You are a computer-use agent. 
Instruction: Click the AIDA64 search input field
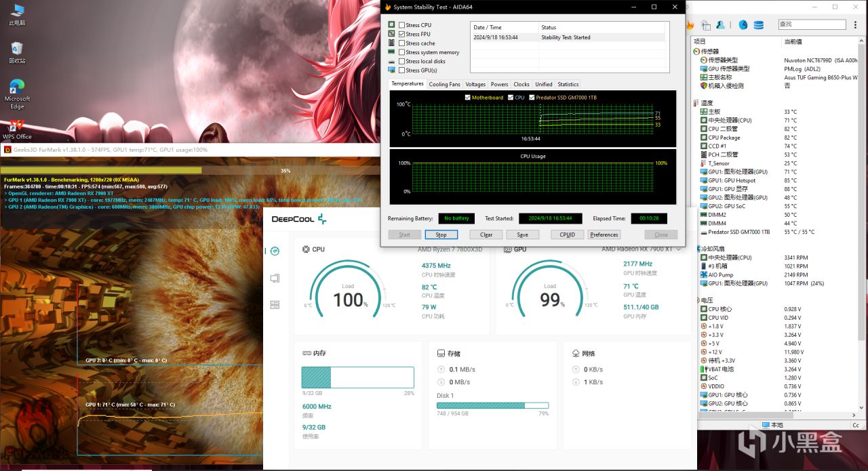coord(812,24)
